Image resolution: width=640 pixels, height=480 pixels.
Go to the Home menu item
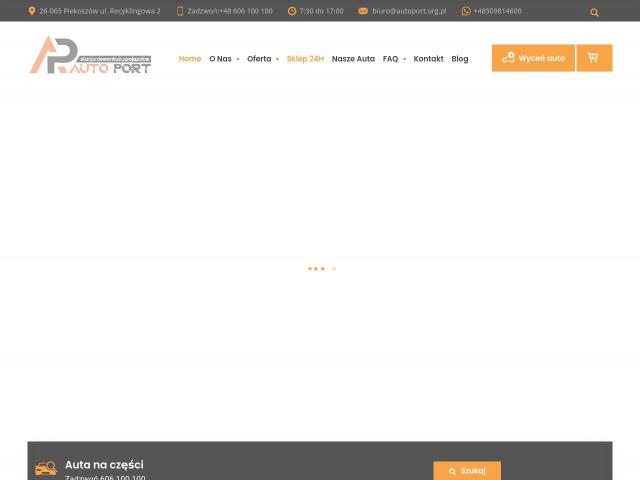pos(190,59)
